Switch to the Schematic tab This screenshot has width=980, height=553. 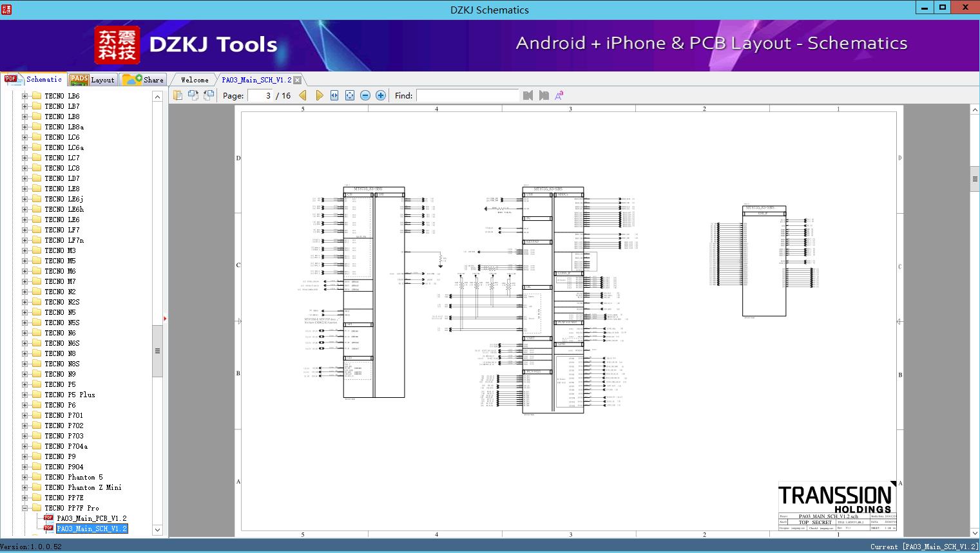point(34,79)
